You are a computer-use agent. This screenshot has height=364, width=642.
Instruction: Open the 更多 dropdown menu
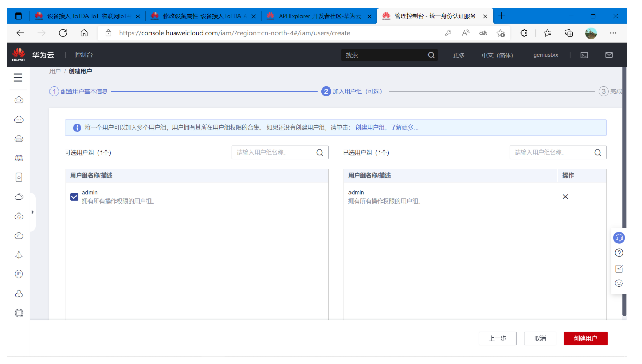coord(459,55)
